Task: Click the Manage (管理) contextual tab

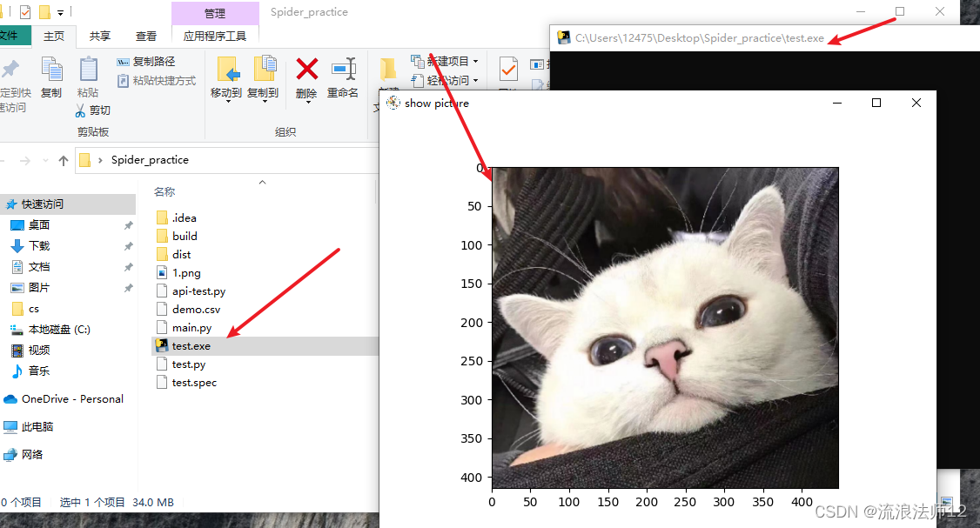Action: 214,13
